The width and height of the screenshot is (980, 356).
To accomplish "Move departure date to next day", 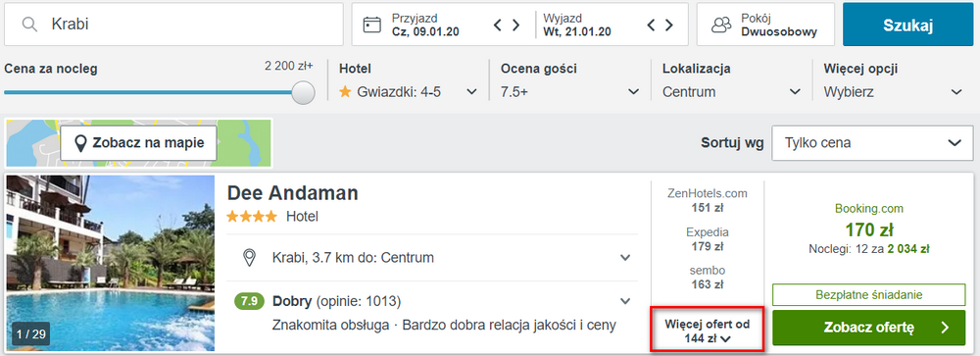I will pos(669,25).
